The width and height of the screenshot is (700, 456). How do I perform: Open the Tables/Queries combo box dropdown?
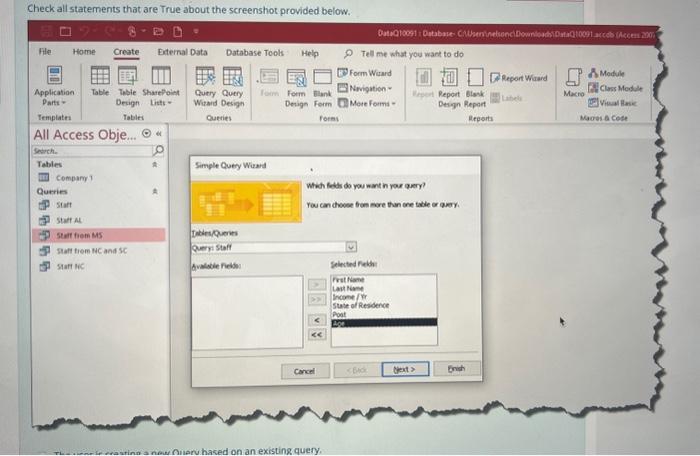[x=351, y=247]
